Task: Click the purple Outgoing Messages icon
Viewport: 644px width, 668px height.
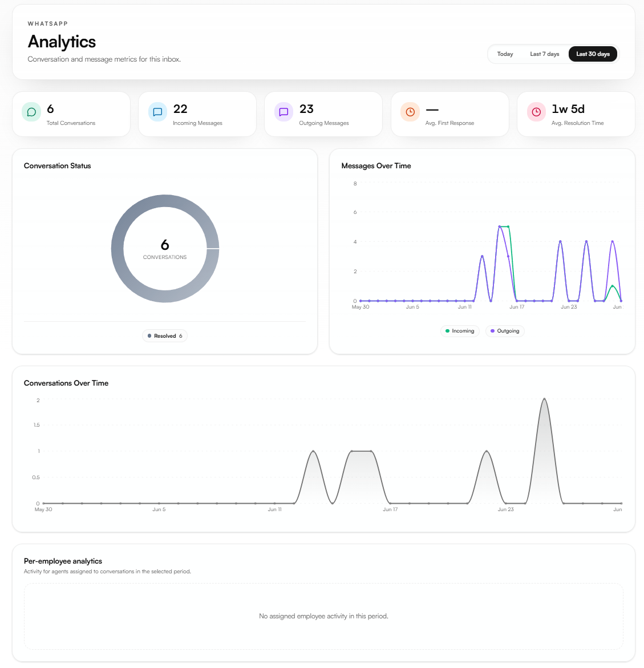Action: pos(283,112)
